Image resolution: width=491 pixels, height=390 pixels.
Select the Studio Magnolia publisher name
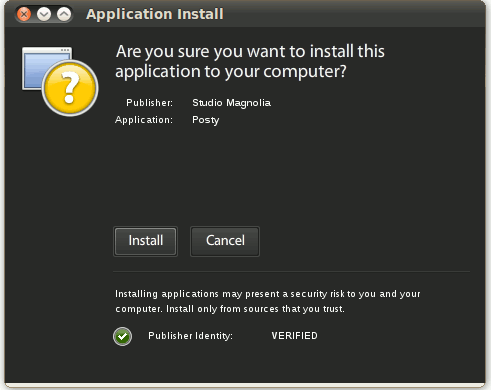point(231,103)
